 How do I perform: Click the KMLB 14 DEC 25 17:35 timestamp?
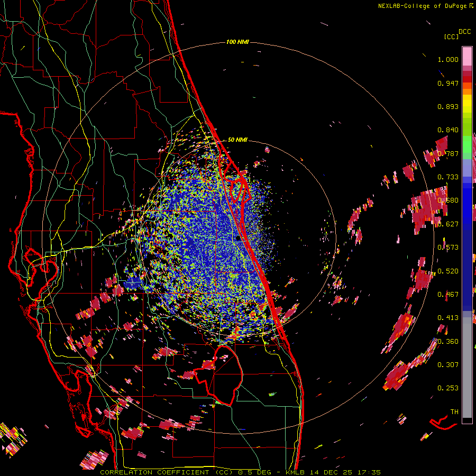click(x=333, y=472)
